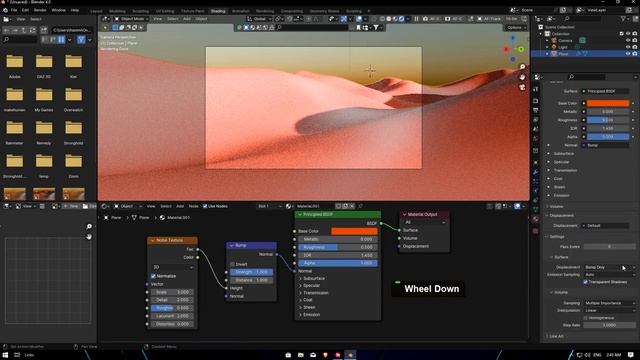Click the Strength slider in Bump node
640x360 pixels.
[251, 272]
